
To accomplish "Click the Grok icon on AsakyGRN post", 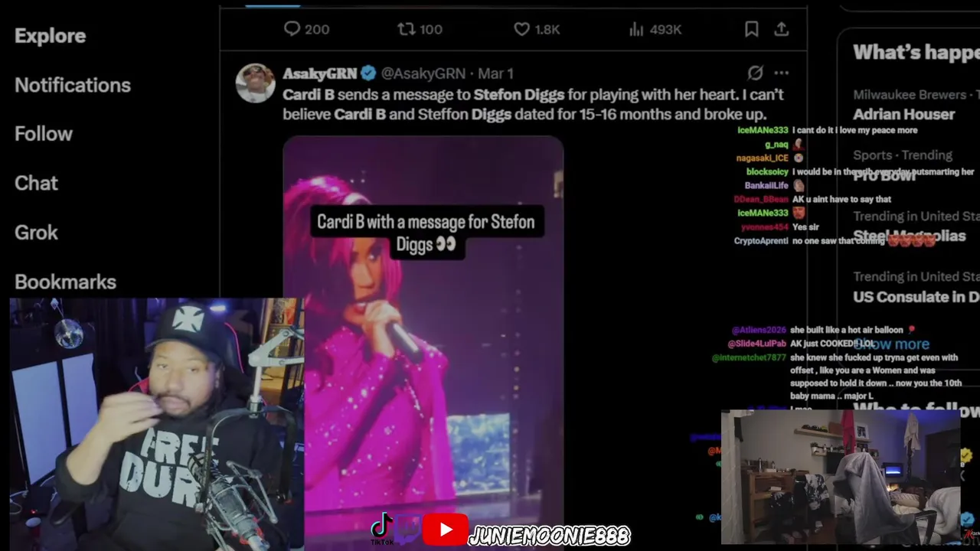I will 755,73.
